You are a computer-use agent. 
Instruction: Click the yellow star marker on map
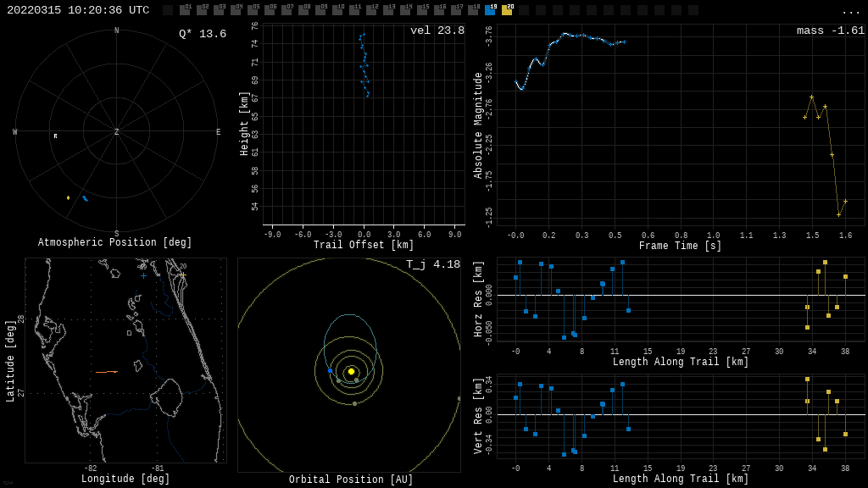[x=182, y=274]
